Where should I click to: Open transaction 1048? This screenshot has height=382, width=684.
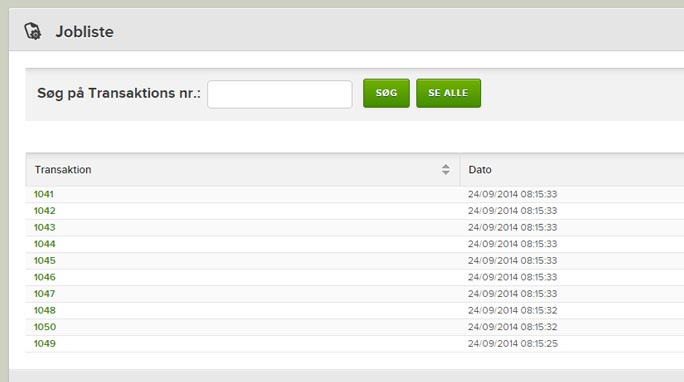tap(44, 310)
